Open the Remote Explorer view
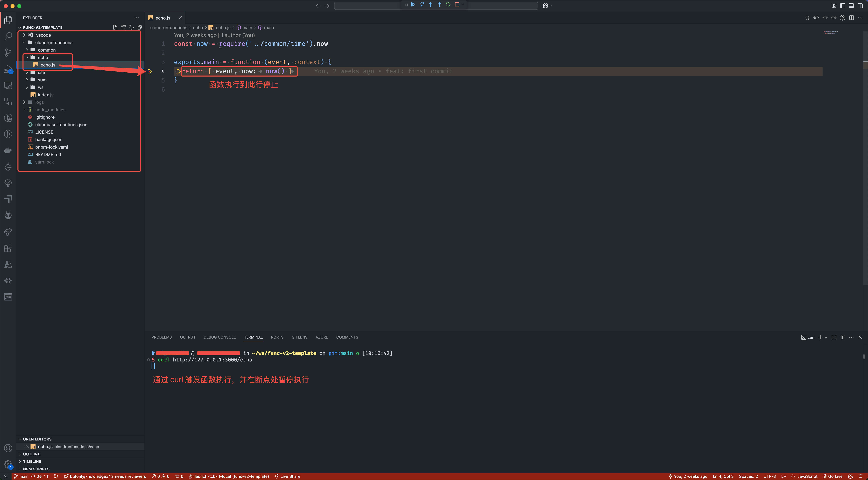This screenshot has height=480, width=868. click(8, 85)
